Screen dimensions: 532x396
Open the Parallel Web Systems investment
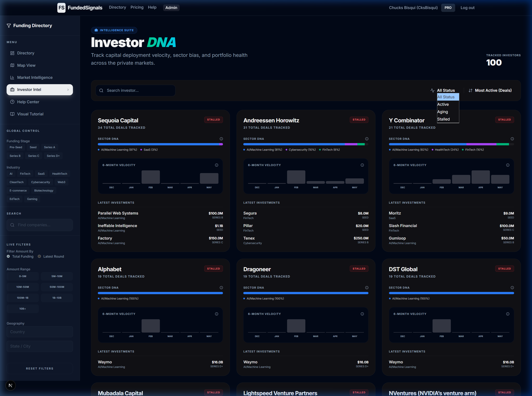coord(160,215)
